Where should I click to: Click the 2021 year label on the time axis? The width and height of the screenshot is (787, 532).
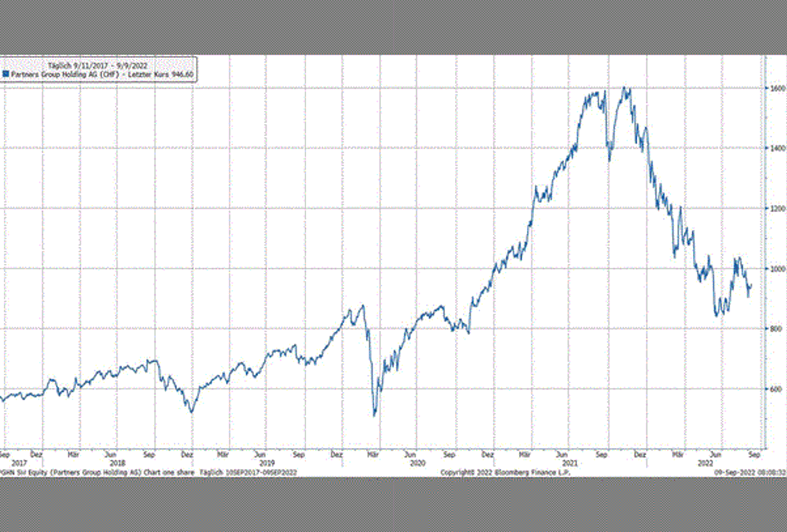[569, 463]
